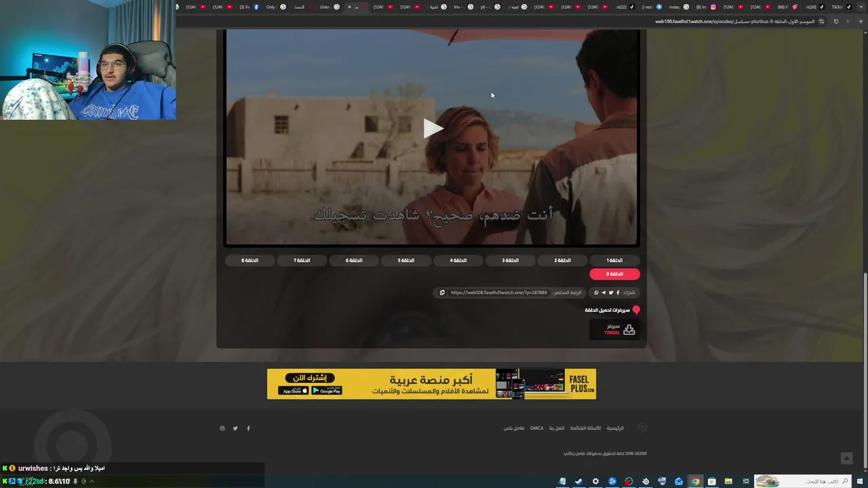Open episode 5 (الحلقة 5)
This screenshot has width=868, height=488.
click(406, 260)
